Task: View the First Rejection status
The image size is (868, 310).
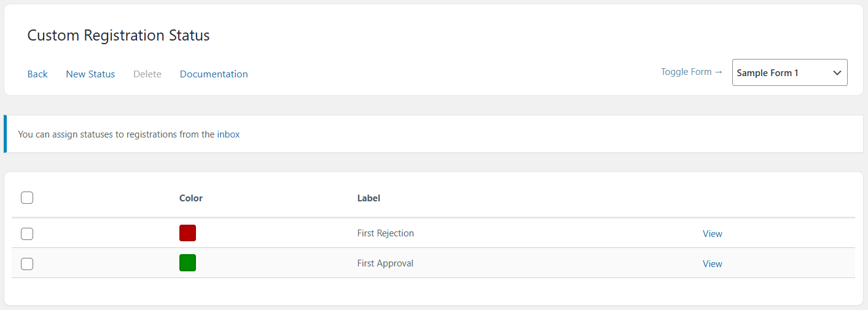Action: (x=712, y=234)
